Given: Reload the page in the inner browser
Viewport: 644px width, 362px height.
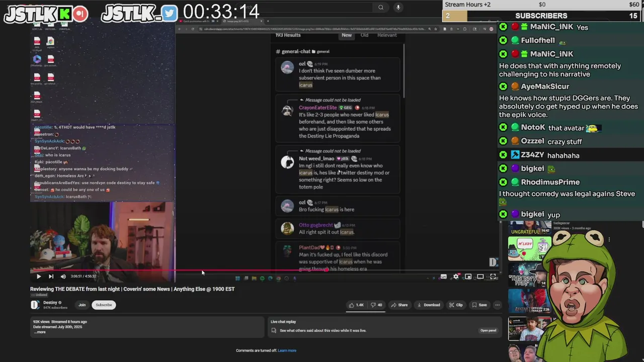Looking at the screenshot, I should click(x=193, y=29).
